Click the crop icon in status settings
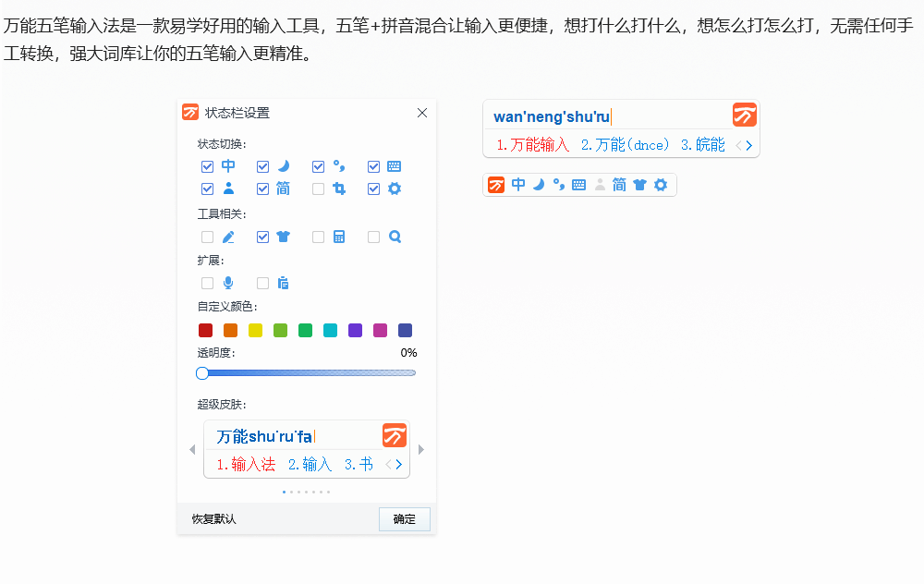 [339, 189]
